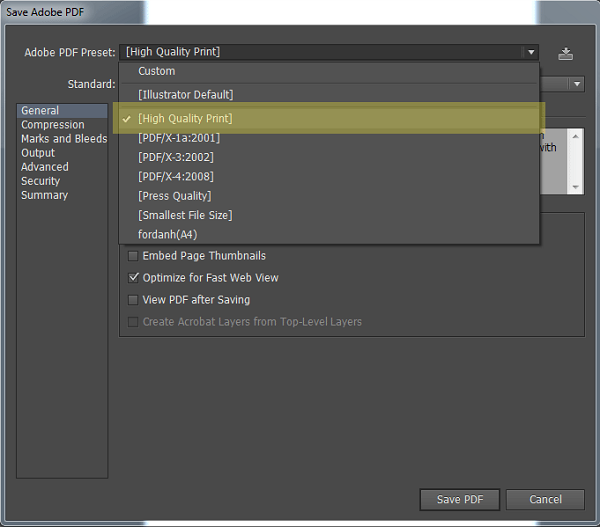Toggle View PDF after Saving

click(x=134, y=300)
